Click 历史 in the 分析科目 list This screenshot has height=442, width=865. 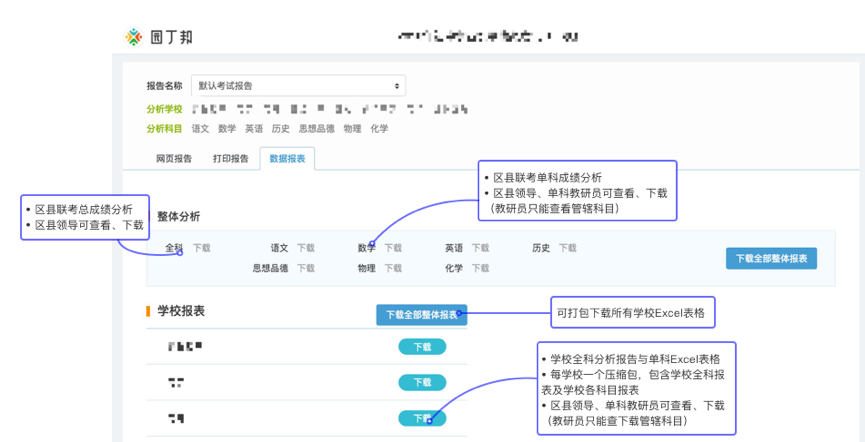280,129
